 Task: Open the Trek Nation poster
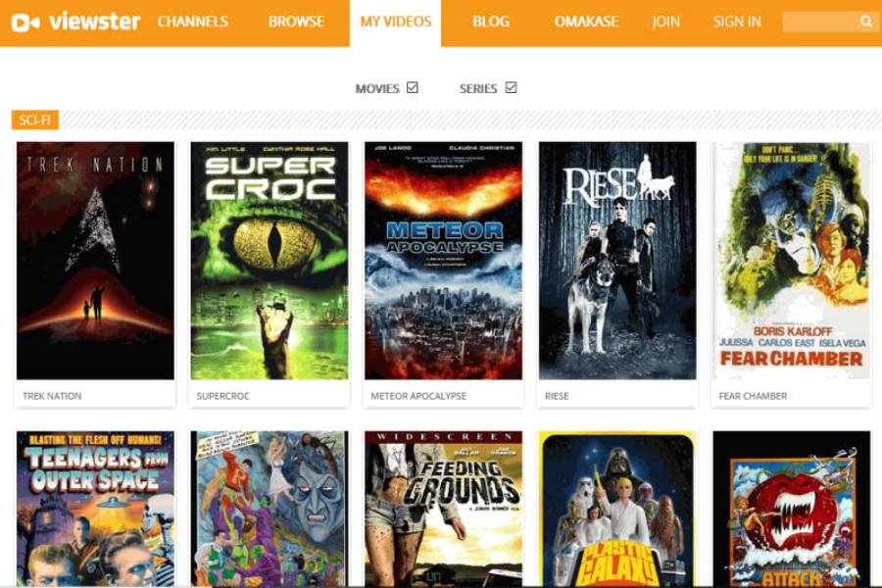[x=95, y=261]
